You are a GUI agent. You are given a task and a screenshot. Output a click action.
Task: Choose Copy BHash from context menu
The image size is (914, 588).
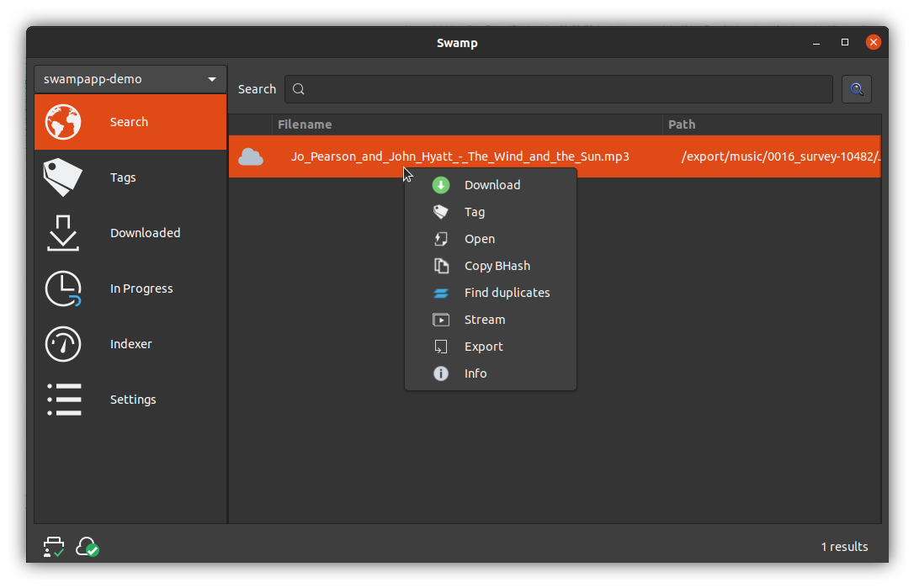[x=491, y=266]
